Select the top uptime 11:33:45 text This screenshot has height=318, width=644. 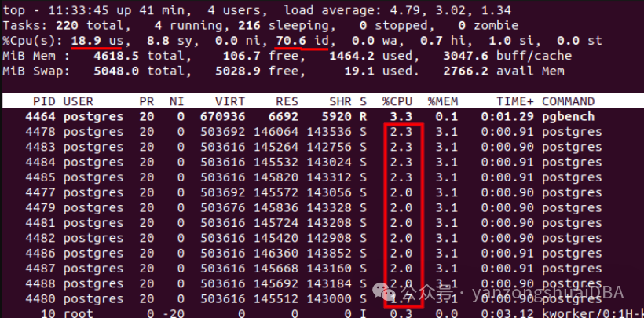click(x=82, y=10)
